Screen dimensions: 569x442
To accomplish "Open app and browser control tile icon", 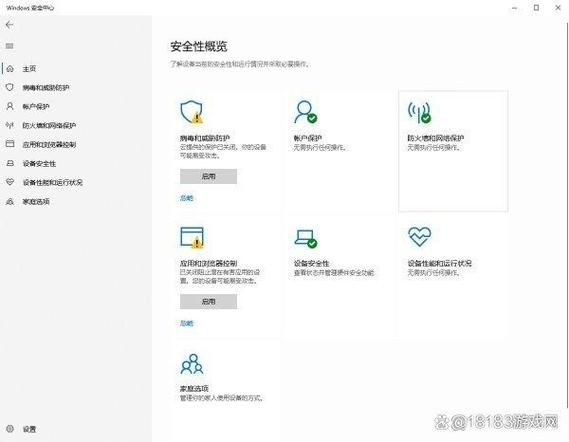I will (x=192, y=238).
